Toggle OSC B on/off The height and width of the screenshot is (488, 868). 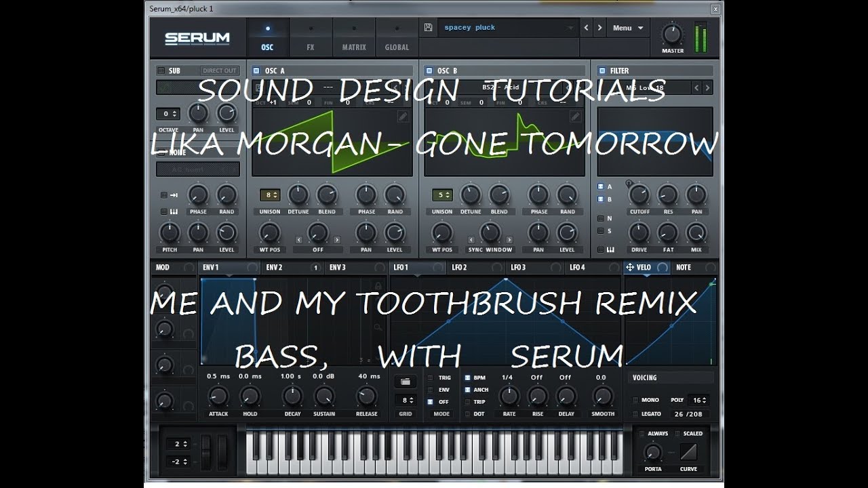[x=429, y=70]
